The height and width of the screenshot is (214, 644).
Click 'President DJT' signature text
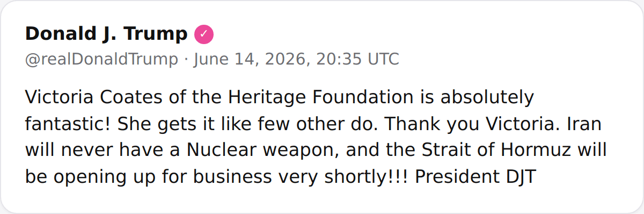click(475, 176)
